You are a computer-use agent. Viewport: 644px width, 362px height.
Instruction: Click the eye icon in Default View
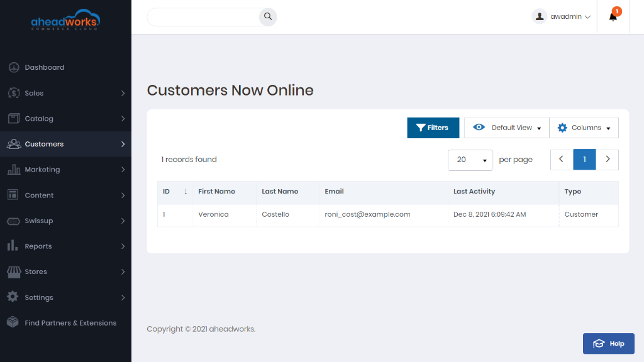[x=479, y=127]
